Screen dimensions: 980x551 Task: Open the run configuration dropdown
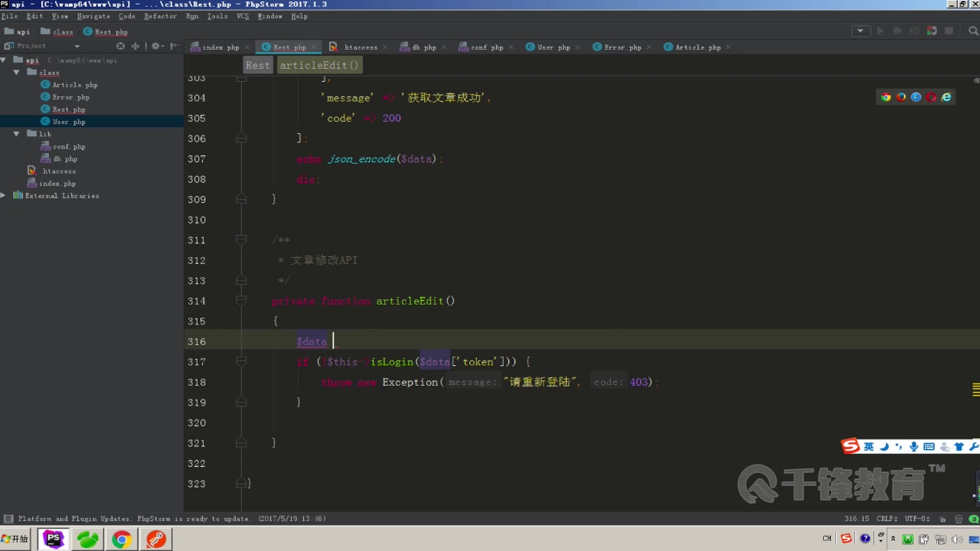(x=861, y=31)
